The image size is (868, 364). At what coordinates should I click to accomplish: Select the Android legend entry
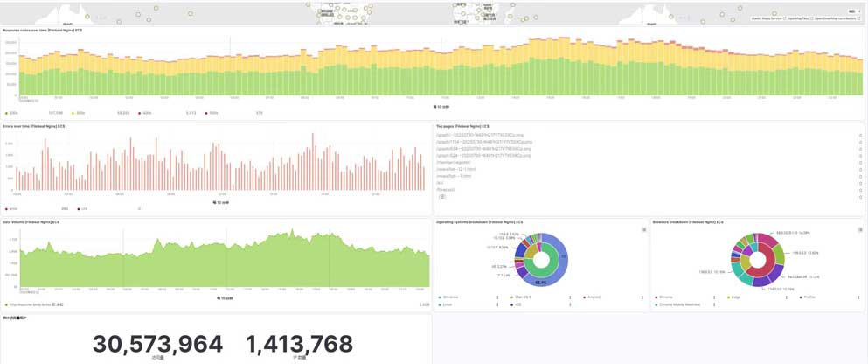(594, 297)
